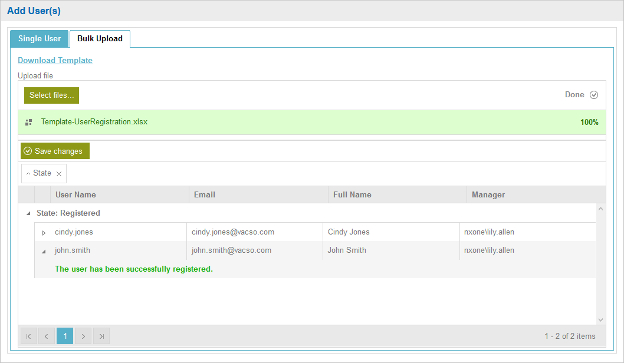Go to the next page of the grid

[83, 336]
